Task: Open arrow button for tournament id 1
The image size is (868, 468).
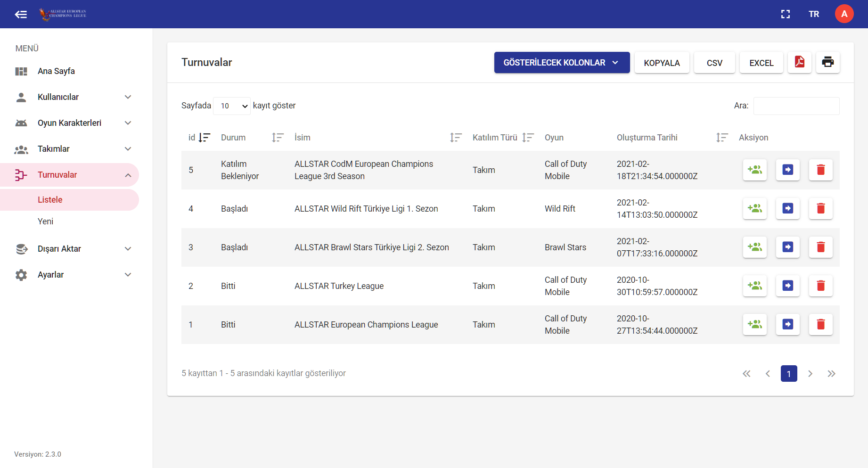Action: tap(788, 324)
